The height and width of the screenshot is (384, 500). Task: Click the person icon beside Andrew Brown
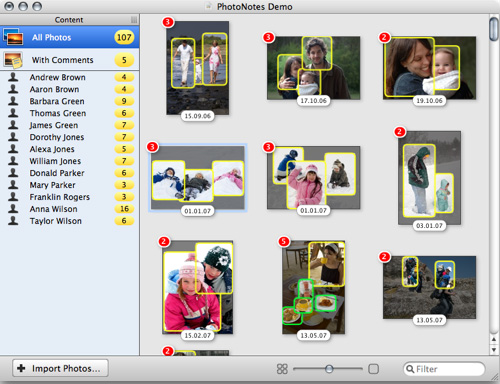pos(13,77)
